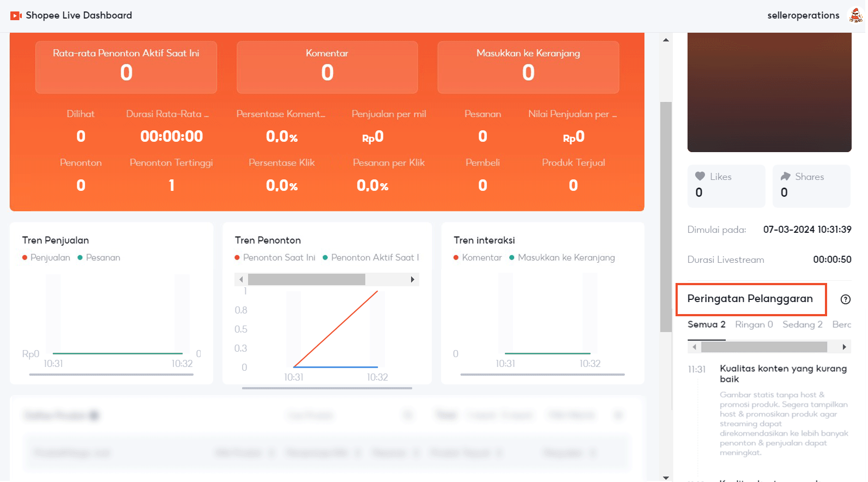Click the main page vertical scrollbar thumb
This screenshot has width=868, height=482.
[x=666, y=217]
